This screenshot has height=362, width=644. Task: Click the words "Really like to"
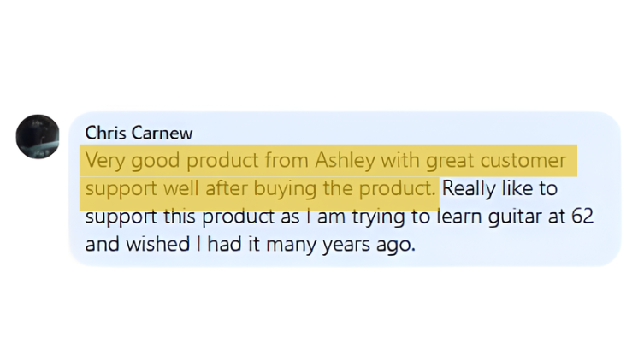(500, 188)
